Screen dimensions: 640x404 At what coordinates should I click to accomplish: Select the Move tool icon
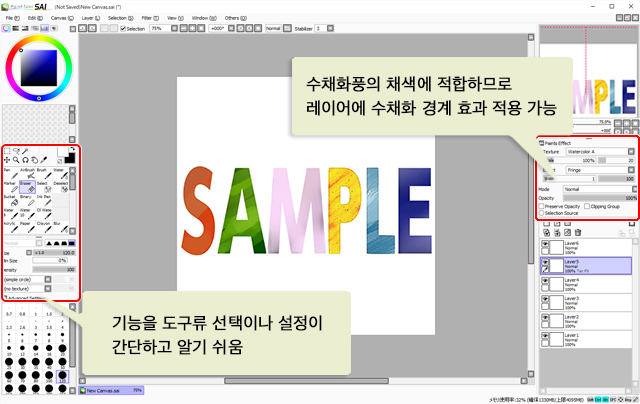pyautogui.click(x=8, y=159)
